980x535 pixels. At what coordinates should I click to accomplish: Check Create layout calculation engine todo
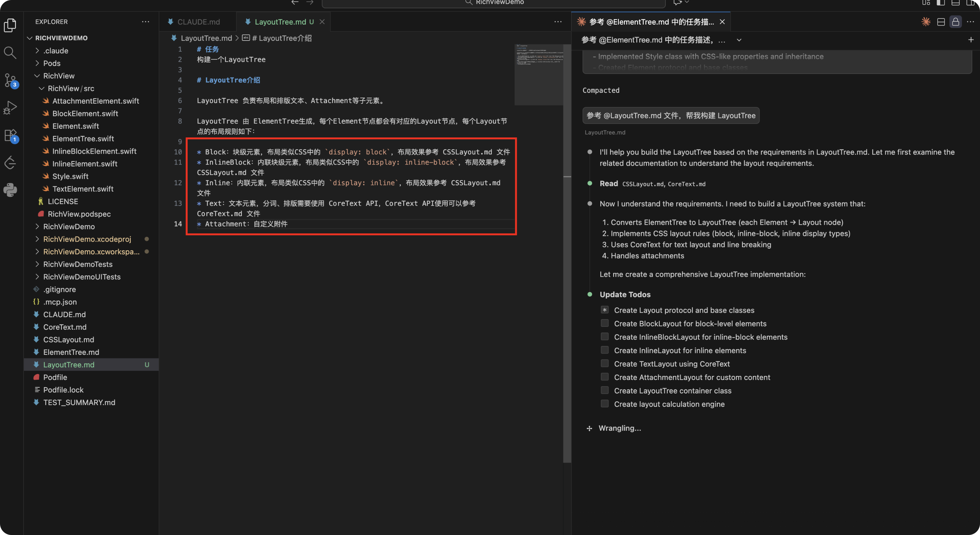pyautogui.click(x=604, y=404)
